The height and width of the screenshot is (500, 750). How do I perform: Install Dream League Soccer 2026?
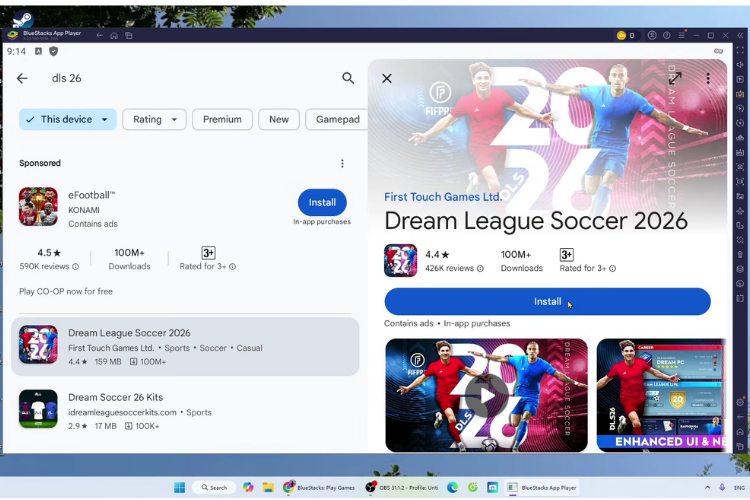pyautogui.click(x=547, y=301)
